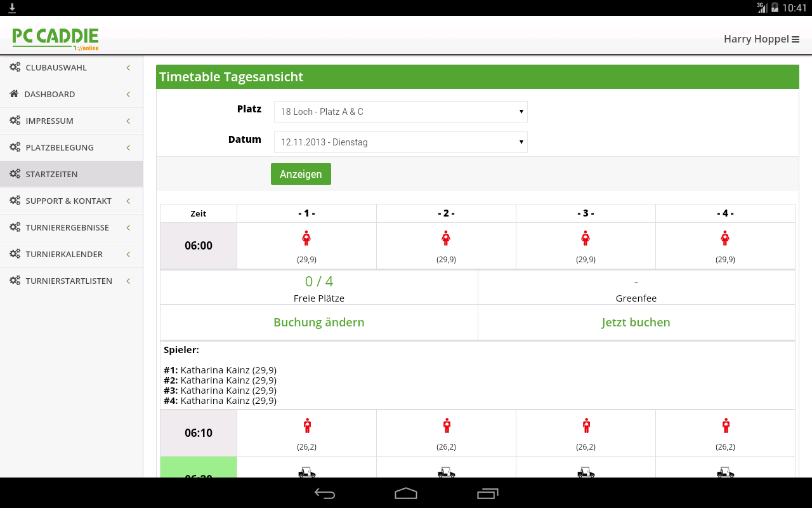Expand the TURNIERERGEBNISSE section chevron
The width and height of the screenshot is (812, 508).
pos(129,227)
